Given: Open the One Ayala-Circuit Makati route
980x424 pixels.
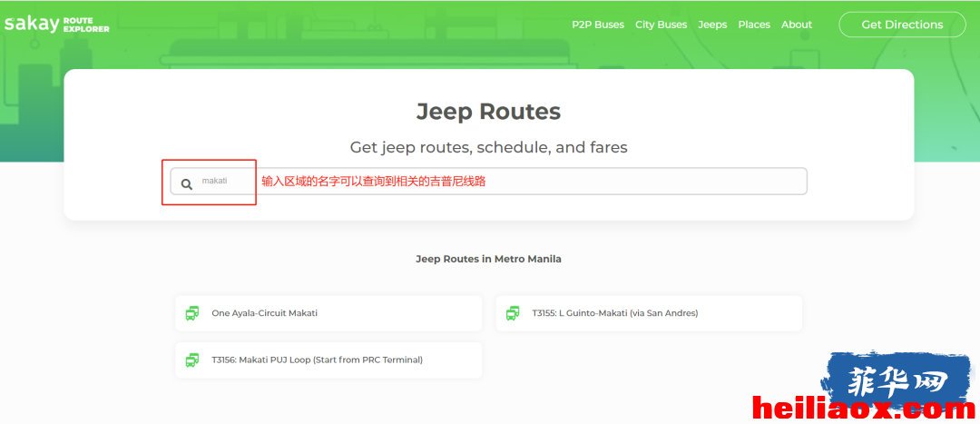Looking at the screenshot, I should click(328, 313).
